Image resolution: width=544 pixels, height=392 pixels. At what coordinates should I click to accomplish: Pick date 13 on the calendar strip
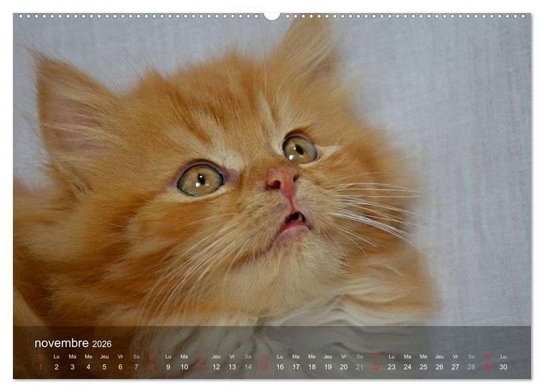click(x=232, y=367)
